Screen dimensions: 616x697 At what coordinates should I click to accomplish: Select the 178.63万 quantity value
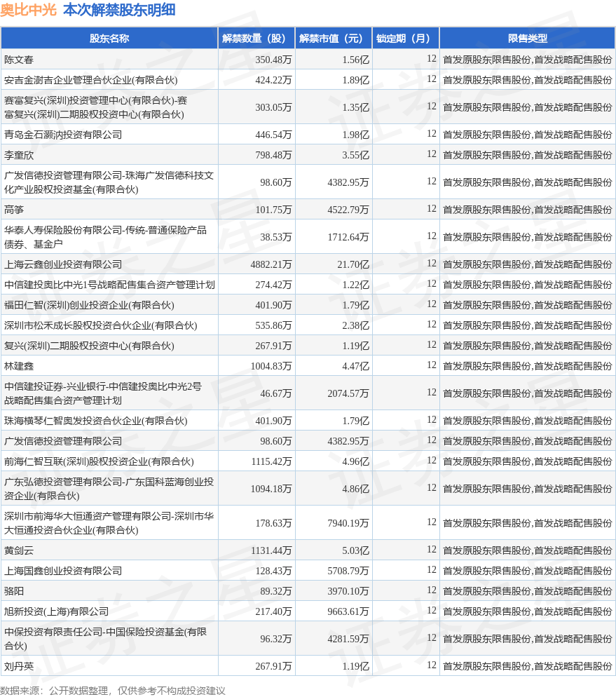point(273,523)
